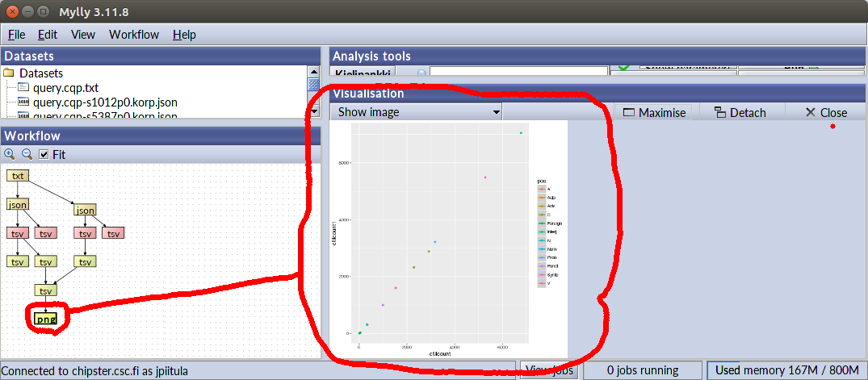Detach the visualisation into separate window
868x380 pixels.
pyautogui.click(x=740, y=112)
